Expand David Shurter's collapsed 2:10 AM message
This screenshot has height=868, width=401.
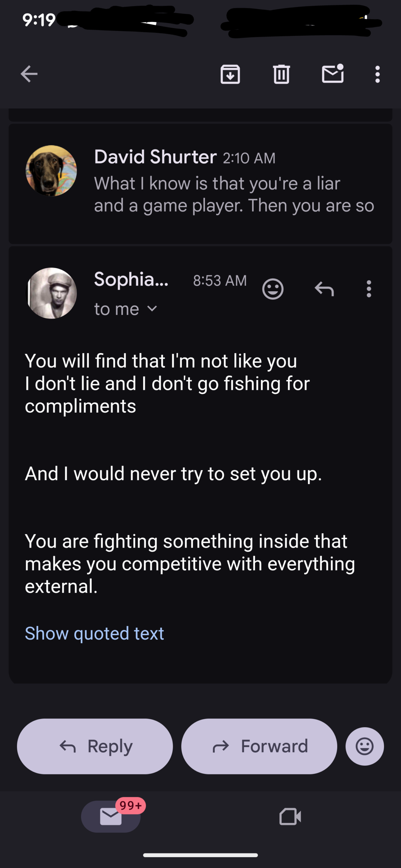click(234, 183)
